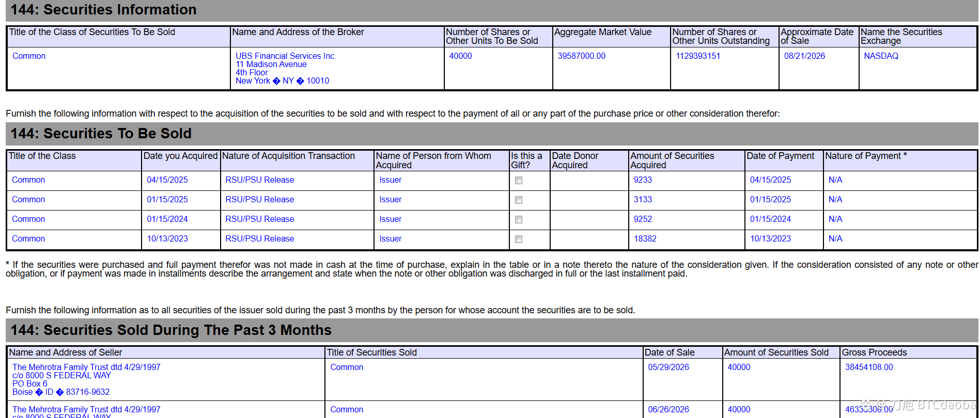Click the aggregate market value 39587000.00
The height and width of the screenshot is (418, 980).
pos(581,56)
